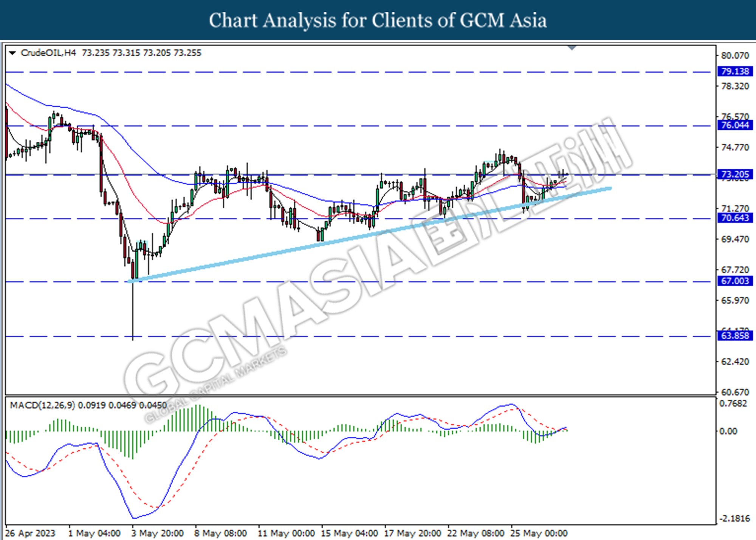Click the 62.420 price axis value

(735, 362)
